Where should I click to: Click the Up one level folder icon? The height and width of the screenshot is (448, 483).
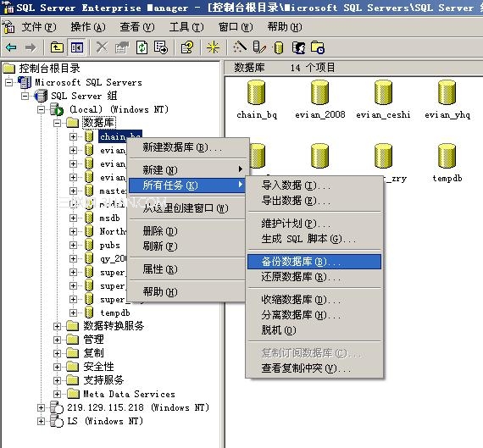click(57, 47)
